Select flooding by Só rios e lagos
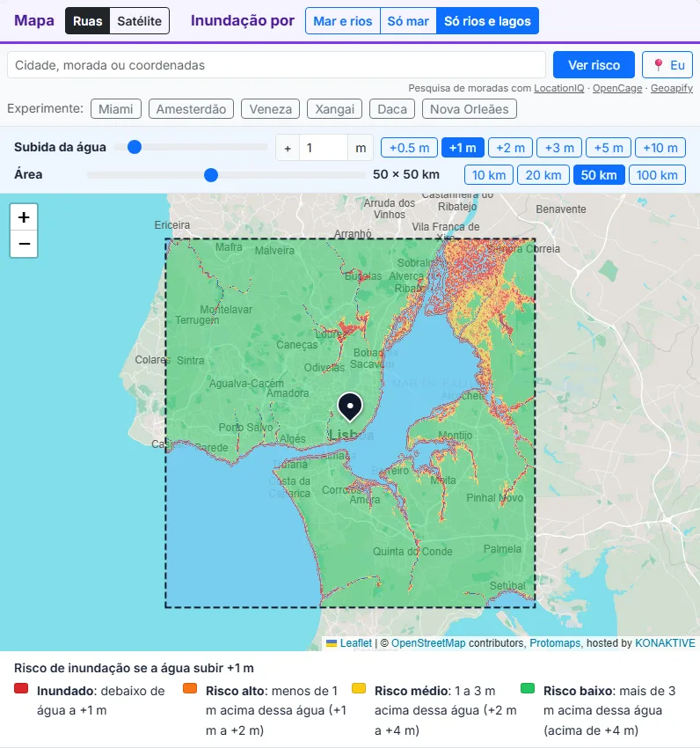This screenshot has height=748, width=700. [487, 21]
